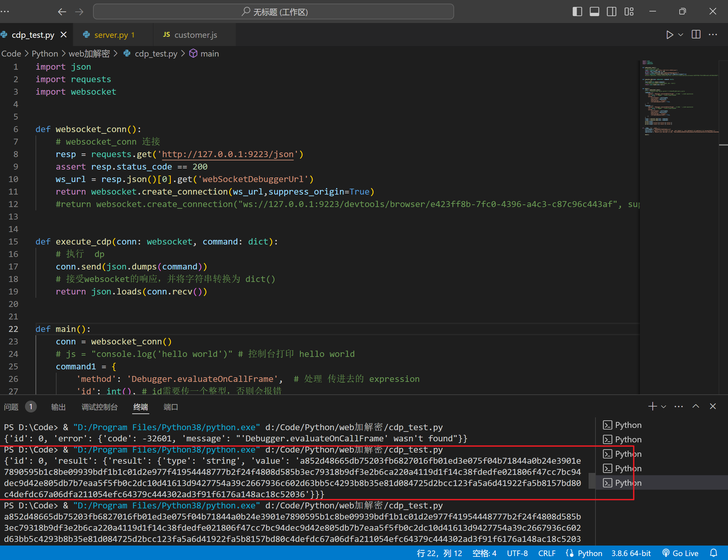This screenshot has height=560, width=728.
Task: Select the second Python terminal
Action: (x=662, y=439)
